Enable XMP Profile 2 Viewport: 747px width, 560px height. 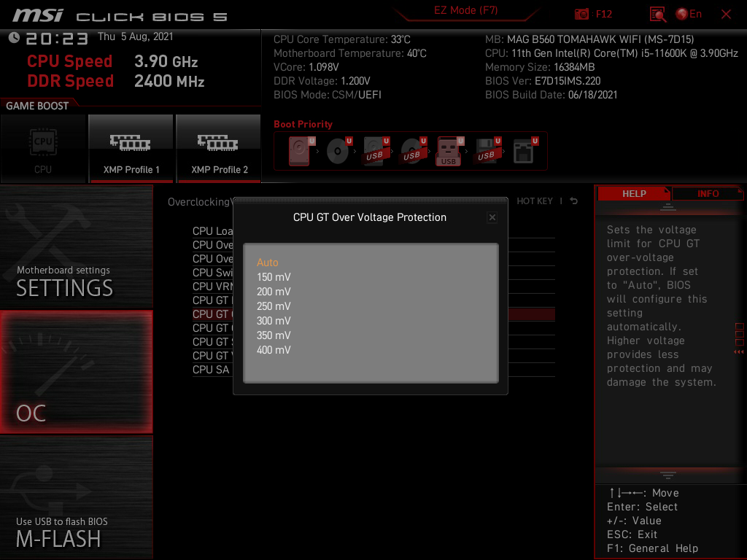pyautogui.click(x=219, y=149)
